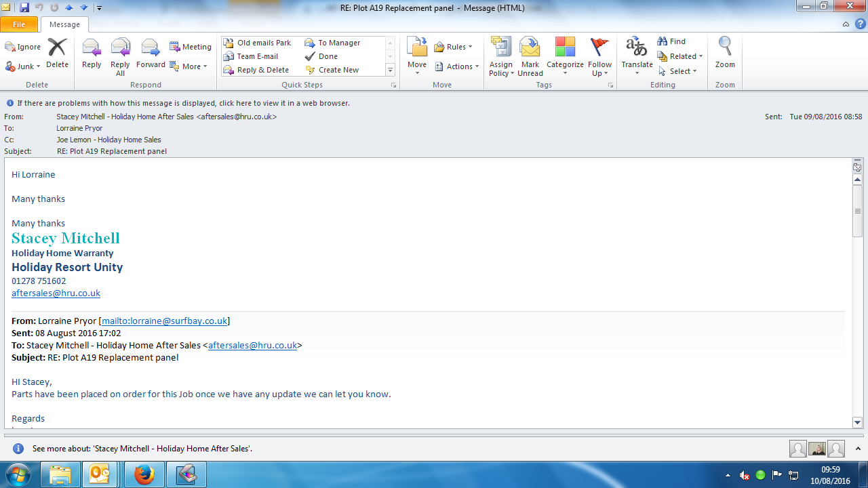This screenshot has height=488, width=868.
Task: Click the first contact photo in people pane
Action: 798,449
